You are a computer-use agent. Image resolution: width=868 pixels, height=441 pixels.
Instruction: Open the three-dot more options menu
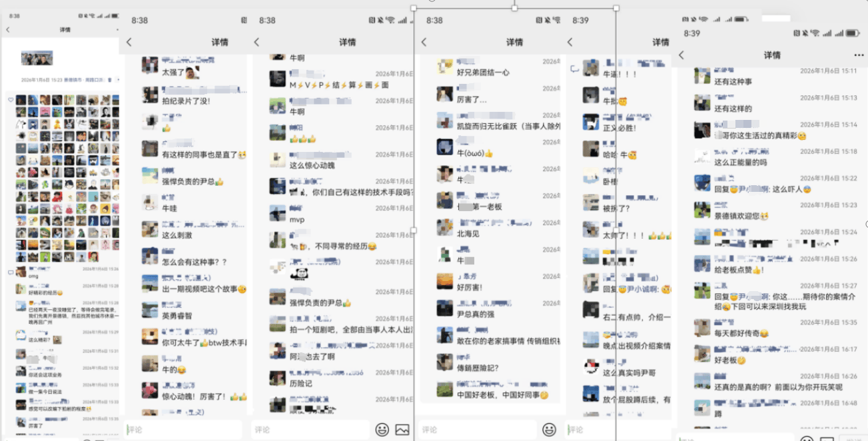pos(858,55)
